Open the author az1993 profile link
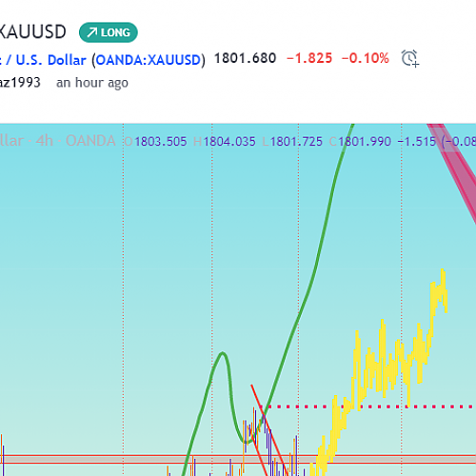The width and height of the screenshot is (476, 476). (20, 83)
